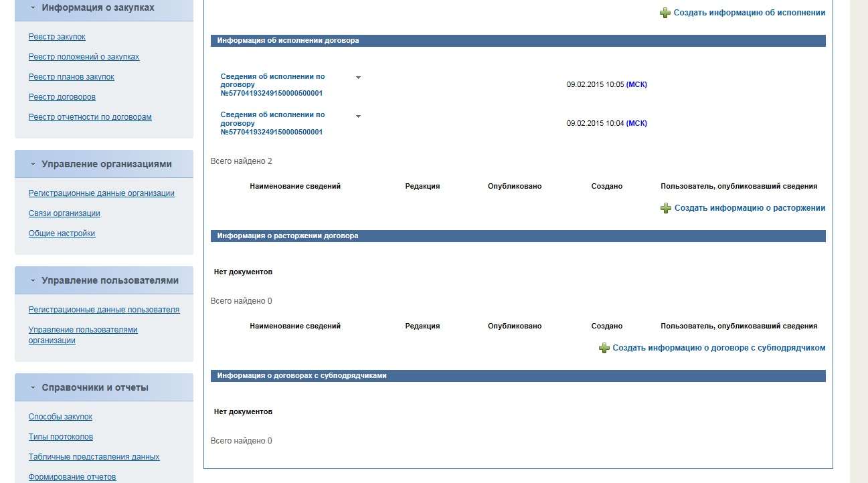Click the green plus icon for creating termination information

pyautogui.click(x=665, y=208)
